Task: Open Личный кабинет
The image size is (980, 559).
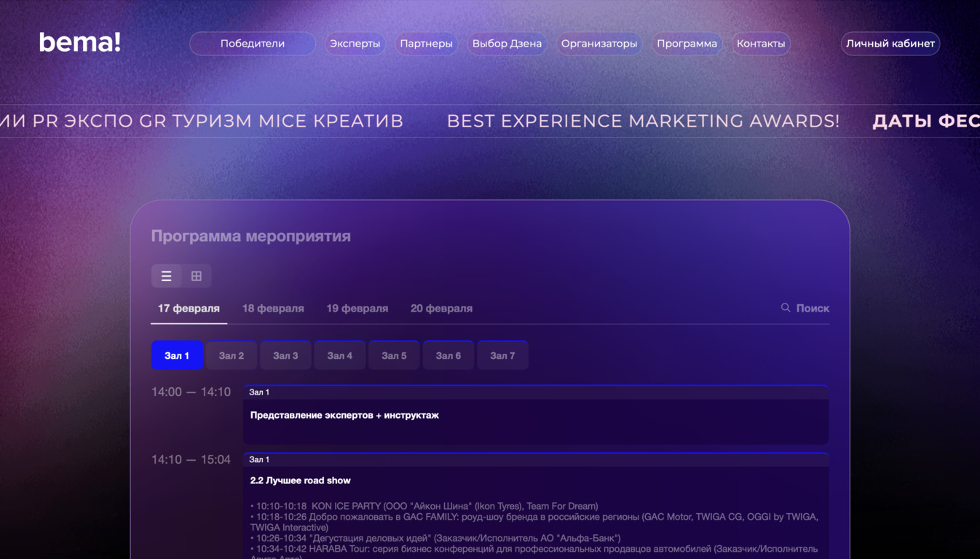Action: click(890, 44)
